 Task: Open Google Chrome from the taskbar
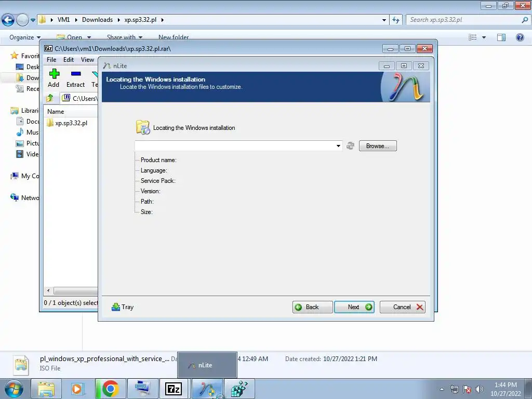tap(110, 389)
